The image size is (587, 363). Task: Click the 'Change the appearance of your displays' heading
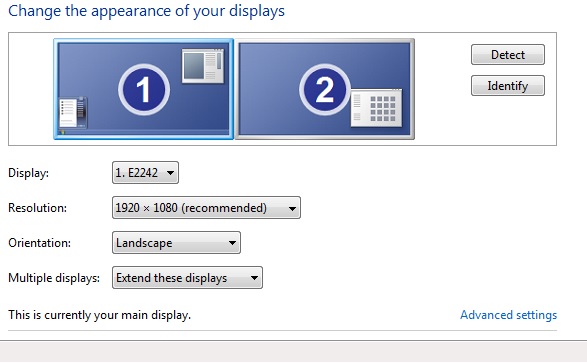tap(146, 11)
